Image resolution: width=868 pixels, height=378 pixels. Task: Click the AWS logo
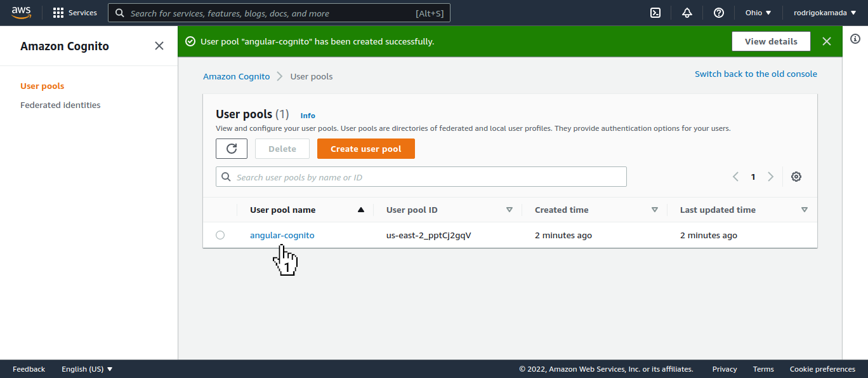[x=21, y=11]
